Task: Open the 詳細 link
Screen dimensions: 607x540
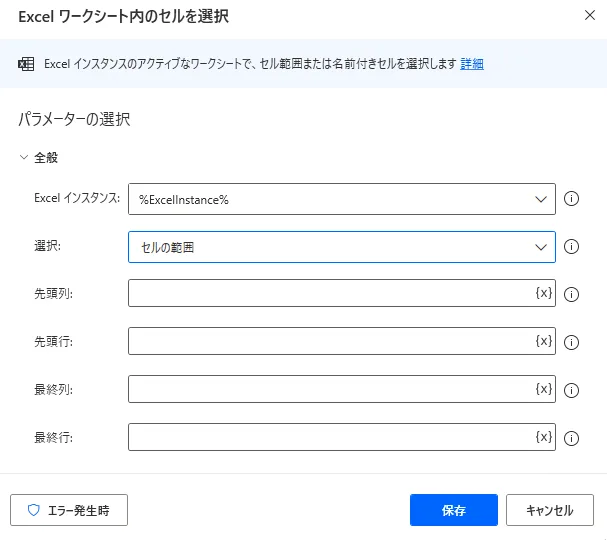Action: pos(472,64)
